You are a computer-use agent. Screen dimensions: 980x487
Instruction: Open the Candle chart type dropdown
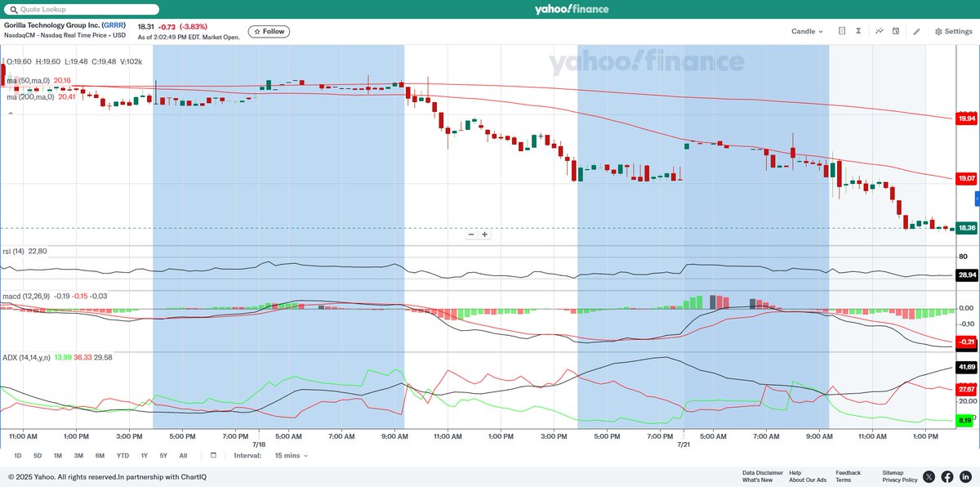coord(807,31)
